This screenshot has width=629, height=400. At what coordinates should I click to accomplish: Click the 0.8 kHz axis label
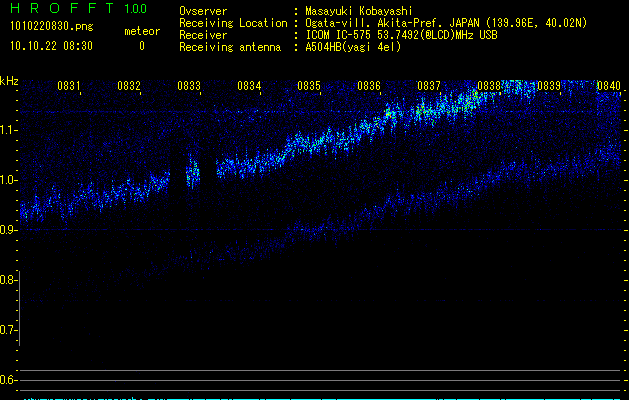pyautogui.click(x=8, y=280)
